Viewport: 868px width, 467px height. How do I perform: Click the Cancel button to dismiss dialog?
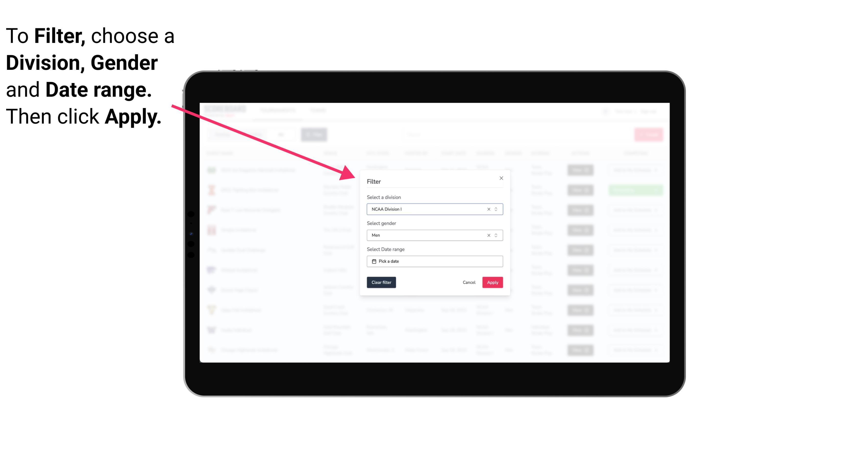point(469,283)
